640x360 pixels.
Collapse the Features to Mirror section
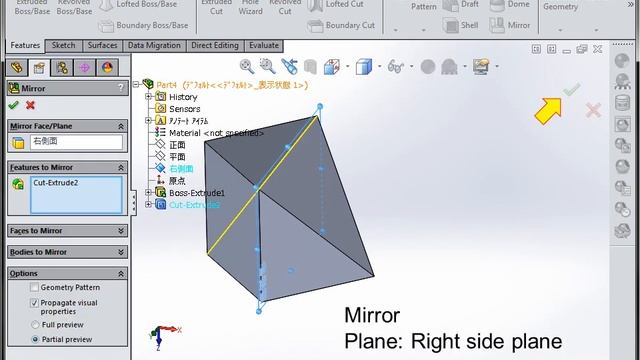click(121, 168)
